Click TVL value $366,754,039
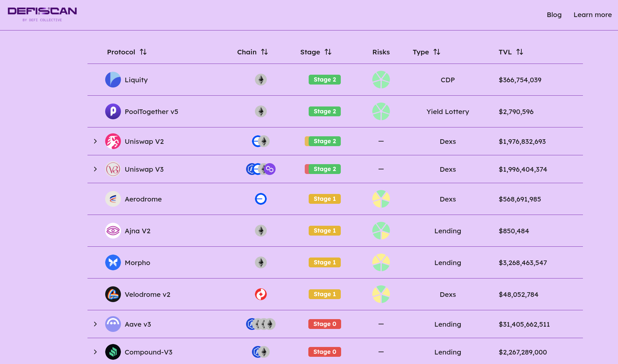The height and width of the screenshot is (364, 618). [520, 80]
